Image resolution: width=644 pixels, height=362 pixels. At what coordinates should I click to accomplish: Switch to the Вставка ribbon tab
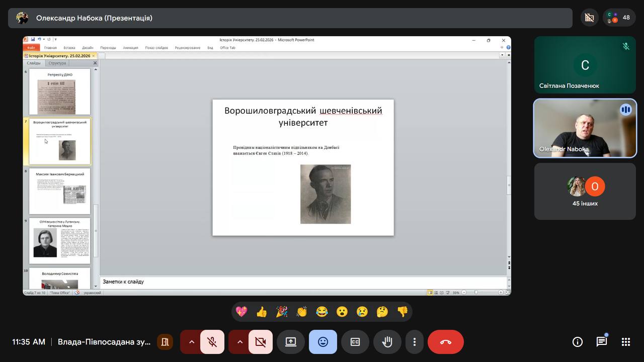point(69,47)
